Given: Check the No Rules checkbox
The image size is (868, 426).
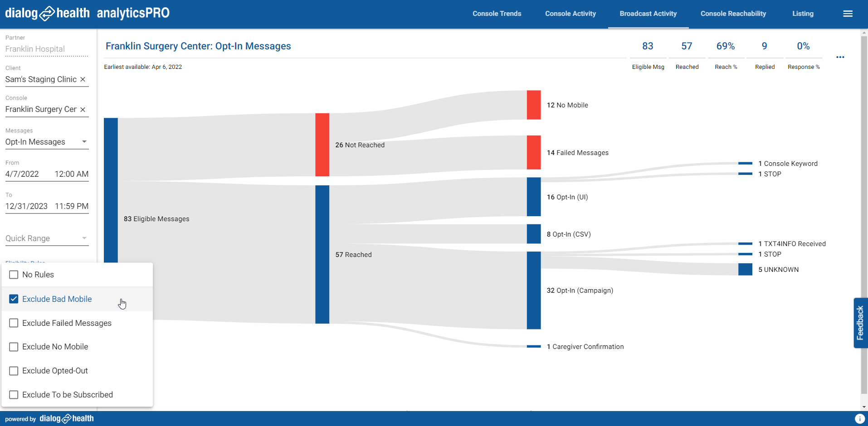Looking at the screenshot, I should pyautogui.click(x=14, y=275).
